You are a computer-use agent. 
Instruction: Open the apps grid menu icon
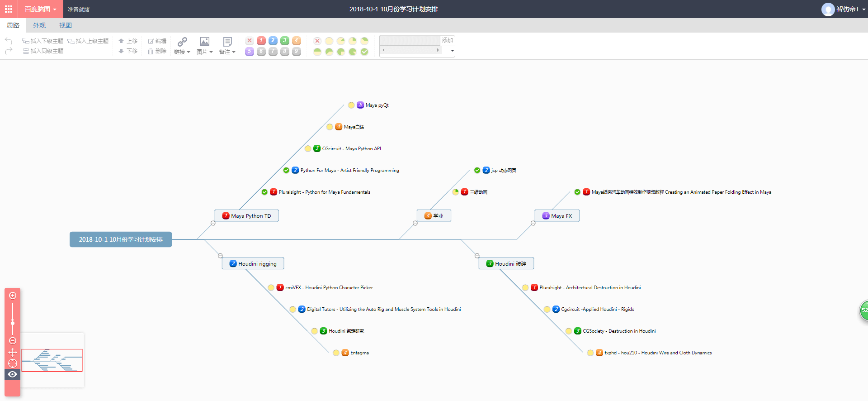[x=9, y=9]
